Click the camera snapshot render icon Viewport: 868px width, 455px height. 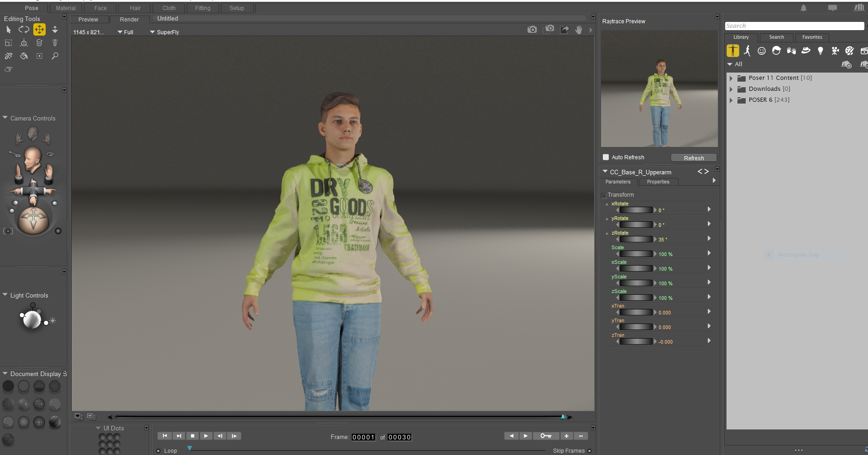[x=532, y=30]
